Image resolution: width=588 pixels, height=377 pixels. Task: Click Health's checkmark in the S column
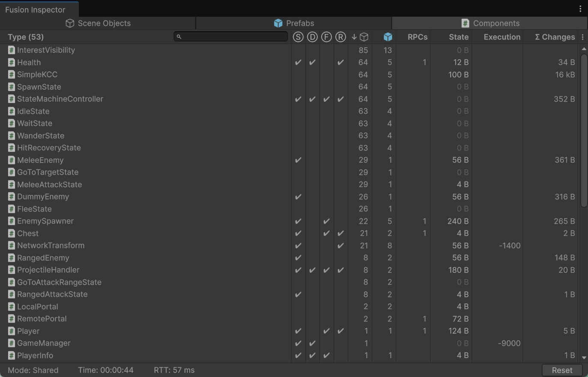(298, 63)
